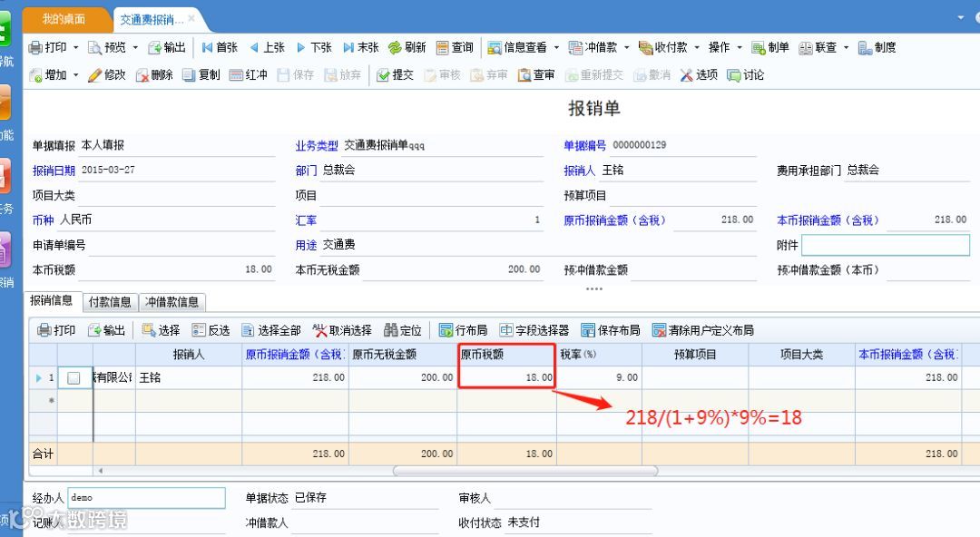
Task: Click the 定位 locate icon
Action: pos(390,330)
